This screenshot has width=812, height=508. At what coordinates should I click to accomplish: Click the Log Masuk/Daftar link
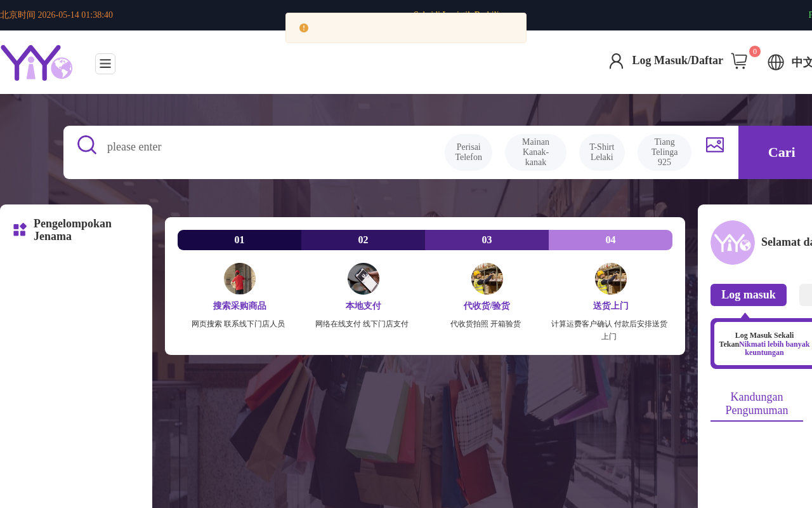click(x=678, y=60)
